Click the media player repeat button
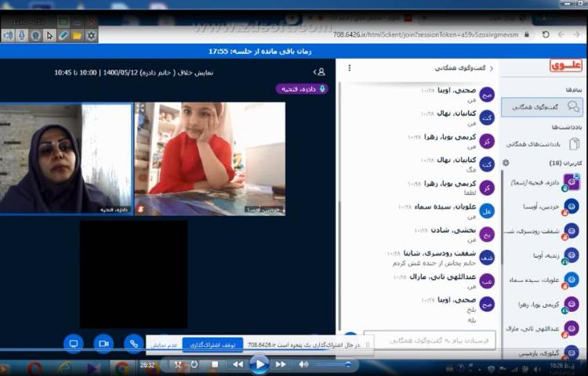This screenshot has height=376, width=588. tap(194, 364)
